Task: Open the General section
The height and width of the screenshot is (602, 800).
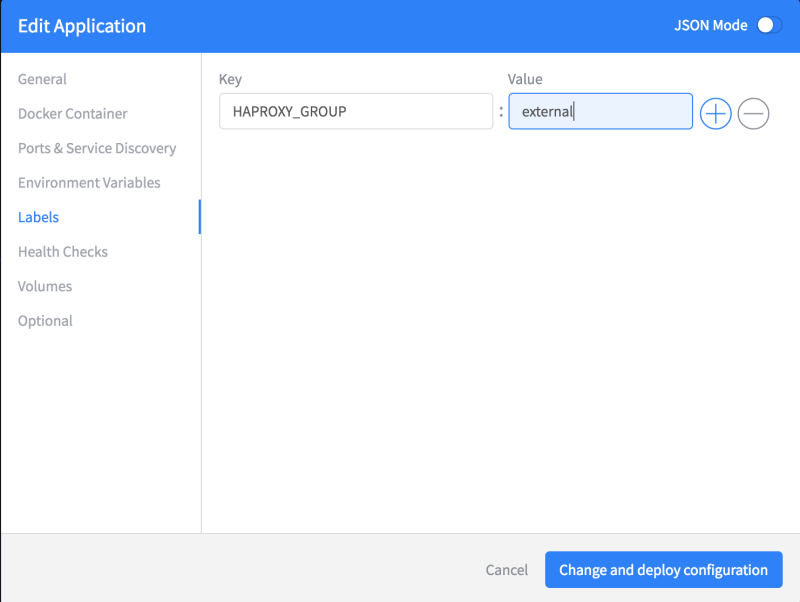Action: pos(42,79)
